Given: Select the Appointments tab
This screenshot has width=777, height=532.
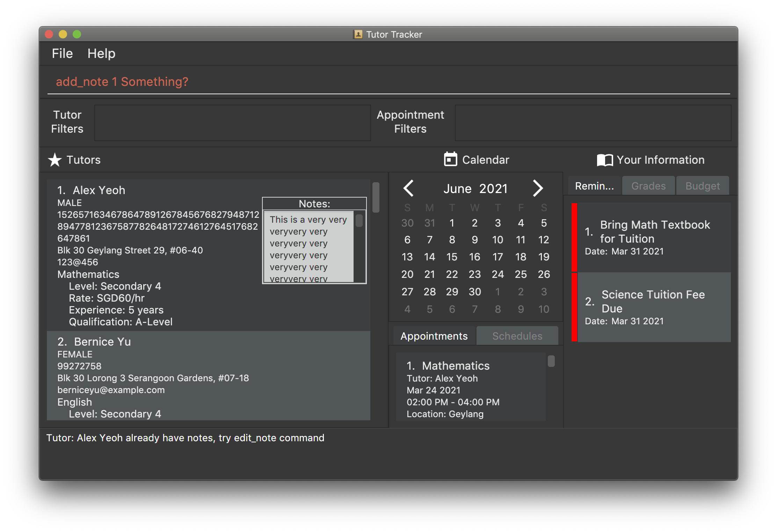Looking at the screenshot, I should [x=434, y=336].
